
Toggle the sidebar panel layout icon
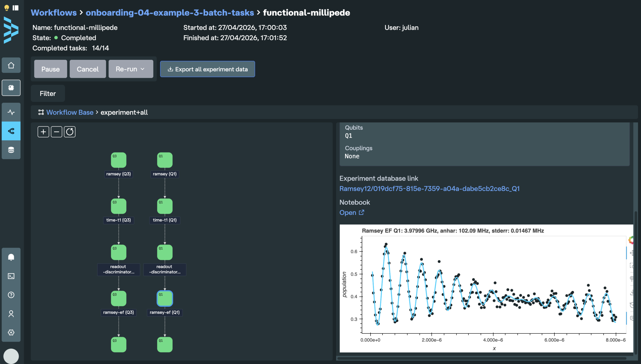click(x=16, y=8)
